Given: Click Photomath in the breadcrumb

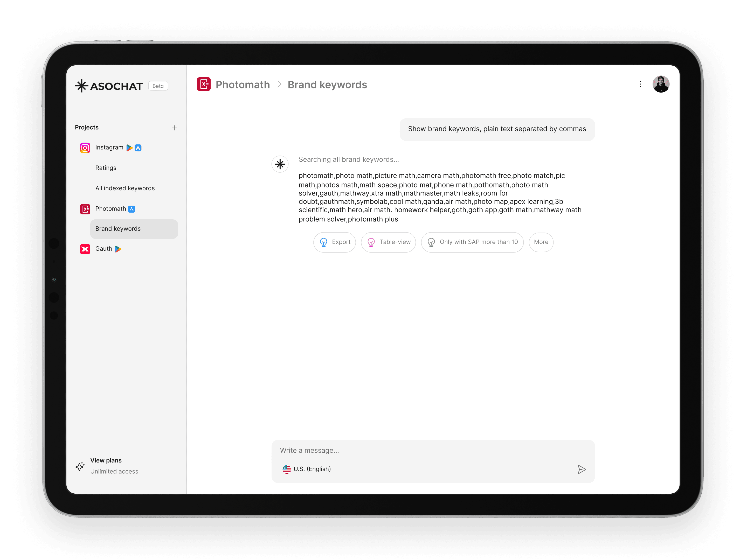Looking at the screenshot, I should click(x=243, y=84).
